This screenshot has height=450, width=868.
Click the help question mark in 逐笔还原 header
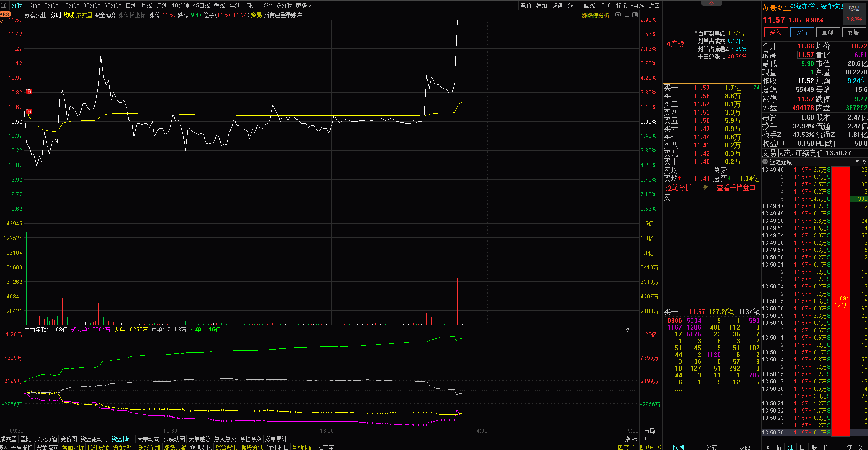[864, 162]
